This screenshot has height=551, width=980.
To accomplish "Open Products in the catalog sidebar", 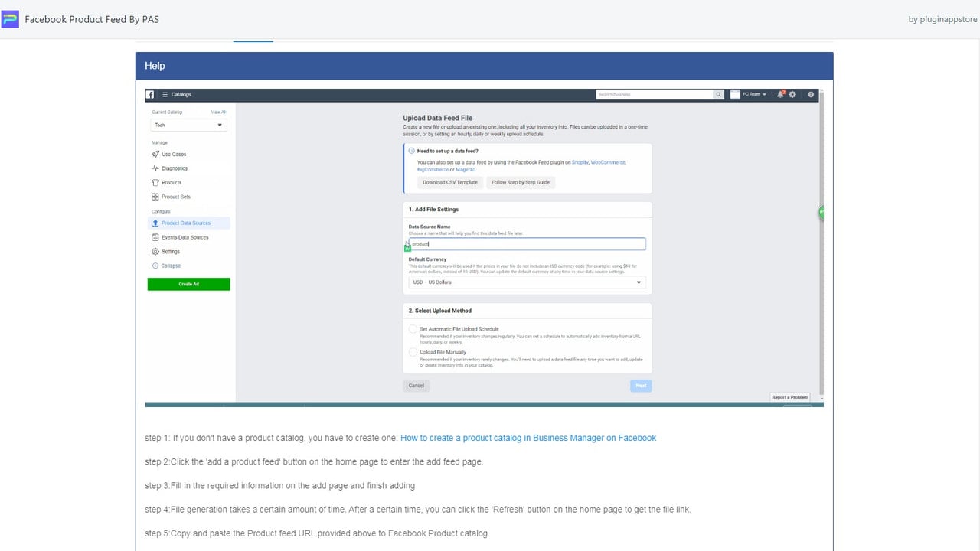I will (171, 182).
